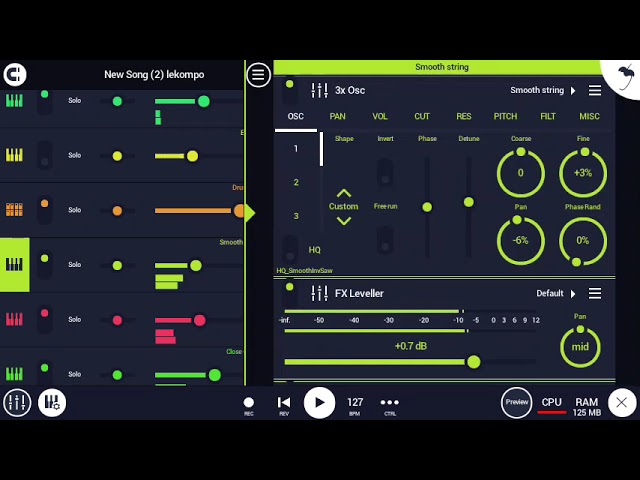Click the Pan knob showing -6%
The image size is (640, 480).
[521, 241]
